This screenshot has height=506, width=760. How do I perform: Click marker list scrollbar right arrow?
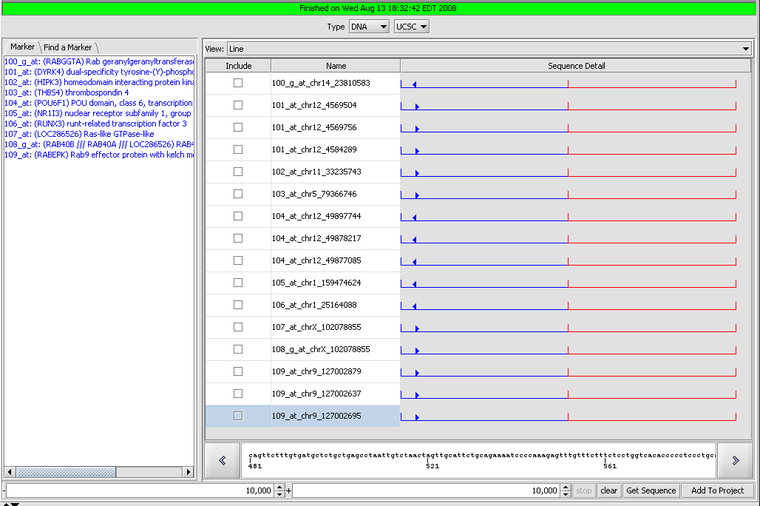(189, 472)
